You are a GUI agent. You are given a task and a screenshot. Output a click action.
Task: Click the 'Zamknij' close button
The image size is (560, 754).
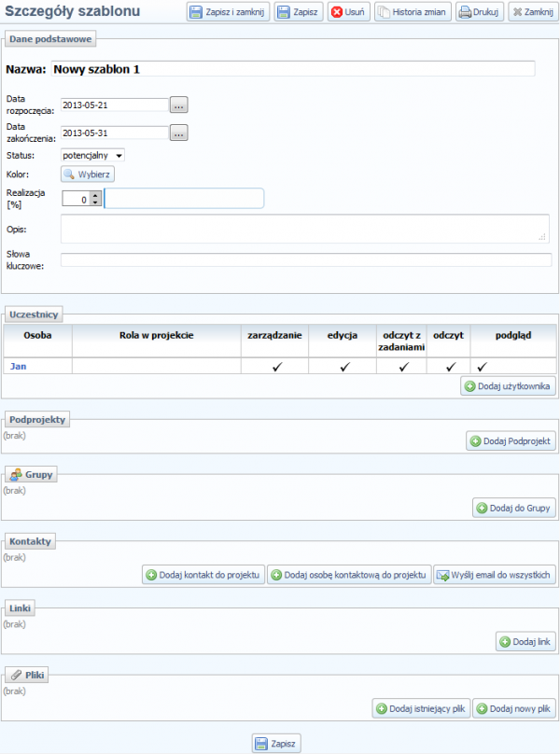pyautogui.click(x=532, y=12)
